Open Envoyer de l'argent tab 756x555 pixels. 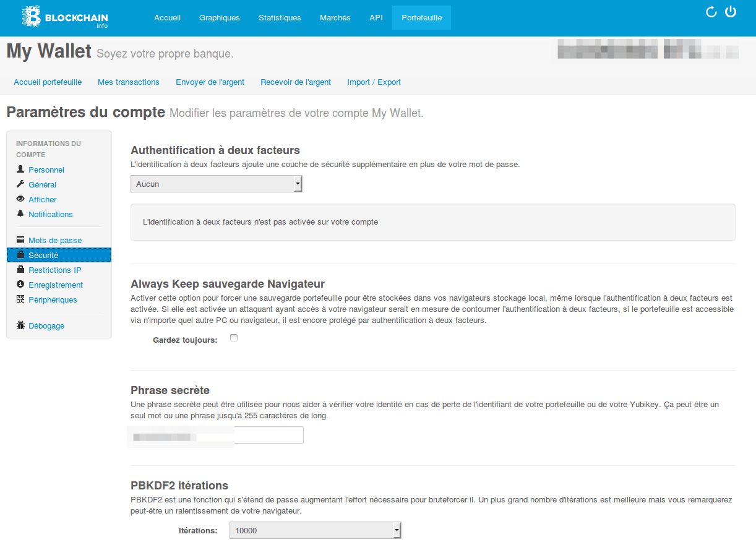pyautogui.click(x=210, y=82)
